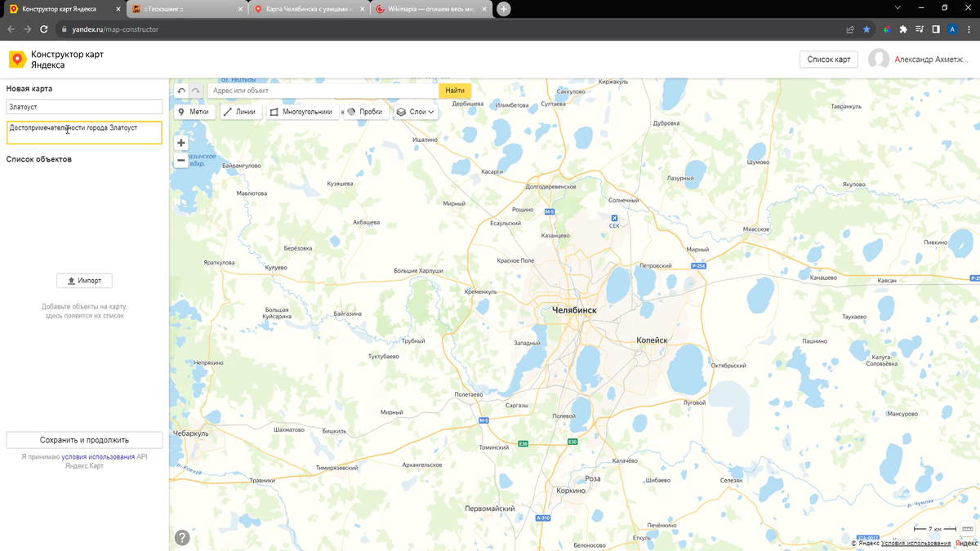Close the Геокэшинг browser tab
This screenshot has width=980, height=551.
point(240,9)
